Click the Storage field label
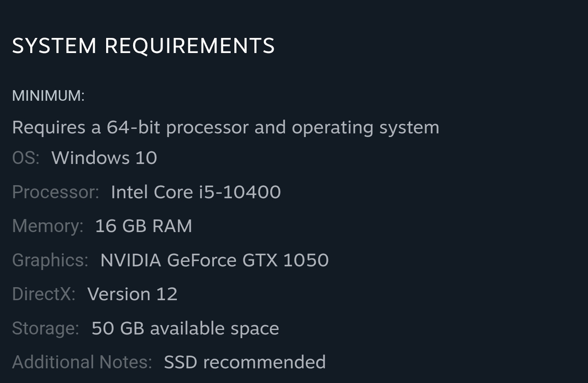Screen dimensions: 588x383 [45, 328]
